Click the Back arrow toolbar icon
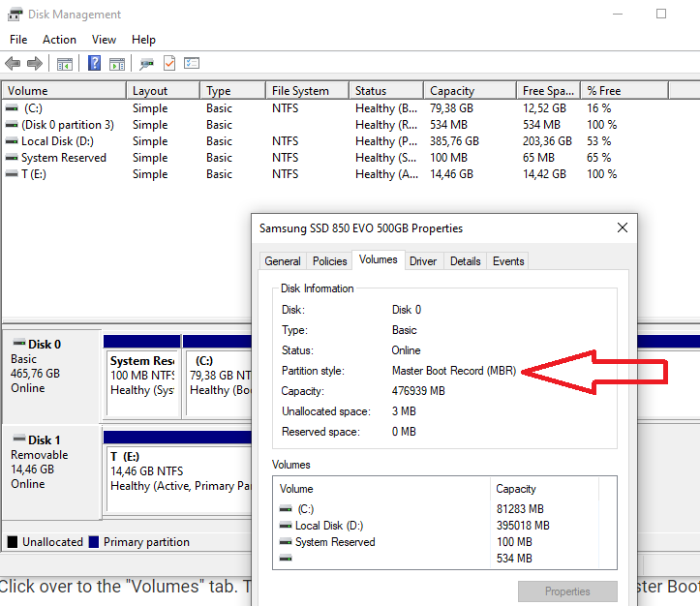The image size is (700, 606). 13,63
